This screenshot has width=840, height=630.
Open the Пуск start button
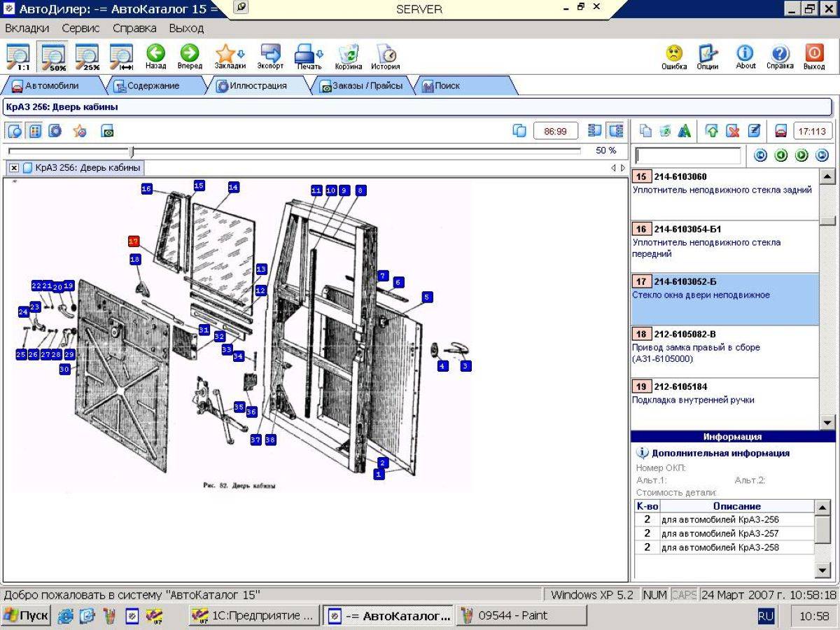point(25,616)
